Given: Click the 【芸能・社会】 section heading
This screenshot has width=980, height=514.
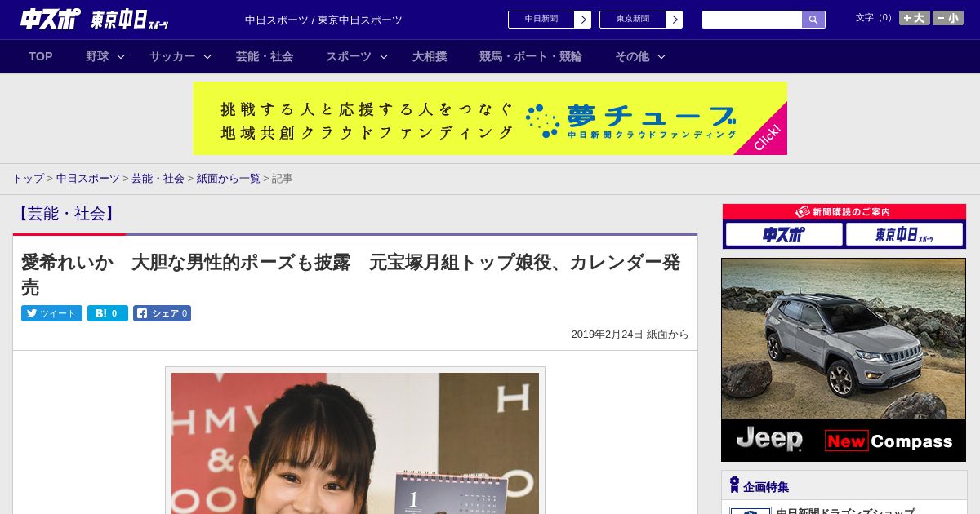Looking at the screenshot, I should point(67,214).
